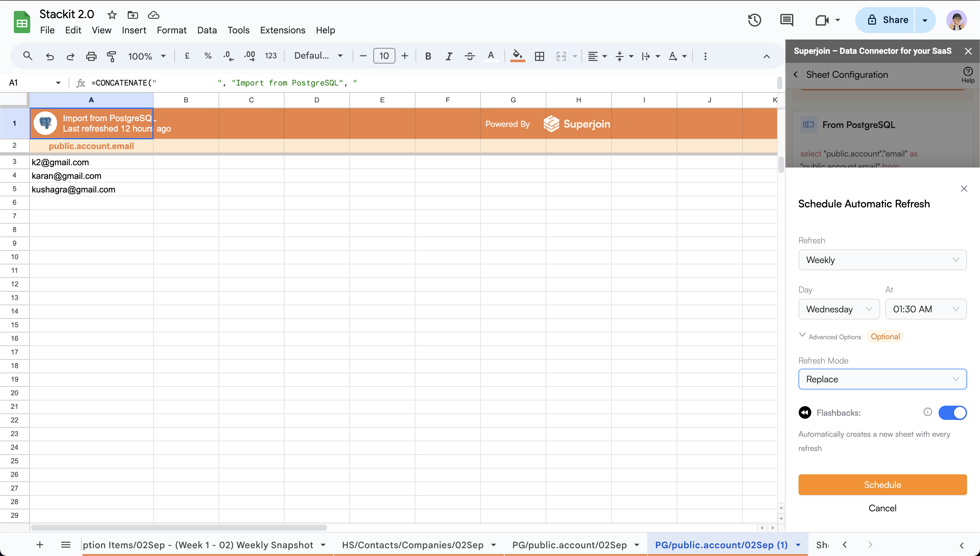Click the borders grid icon
The width and height of the screenshot is (980, 556).
(x=539, y=56)
